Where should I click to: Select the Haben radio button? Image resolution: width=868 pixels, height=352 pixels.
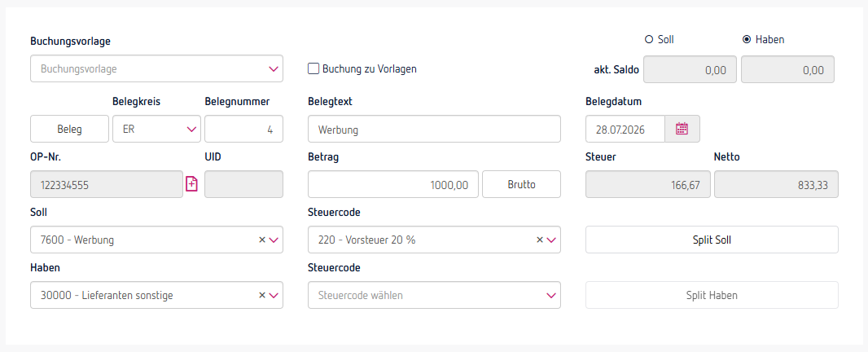[x=746, y=39]
